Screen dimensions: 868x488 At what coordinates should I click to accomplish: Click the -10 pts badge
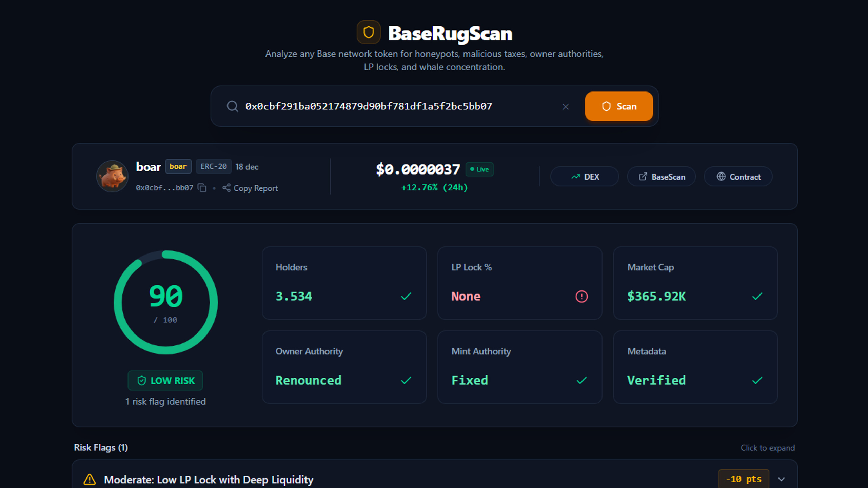pyautogui.click(x=744, y=479)
